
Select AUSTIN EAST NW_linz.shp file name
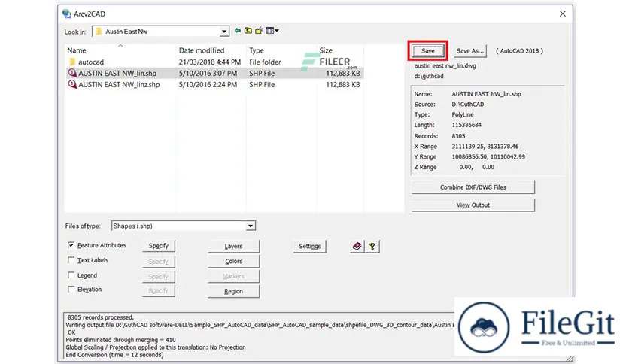tap(119, 84)
